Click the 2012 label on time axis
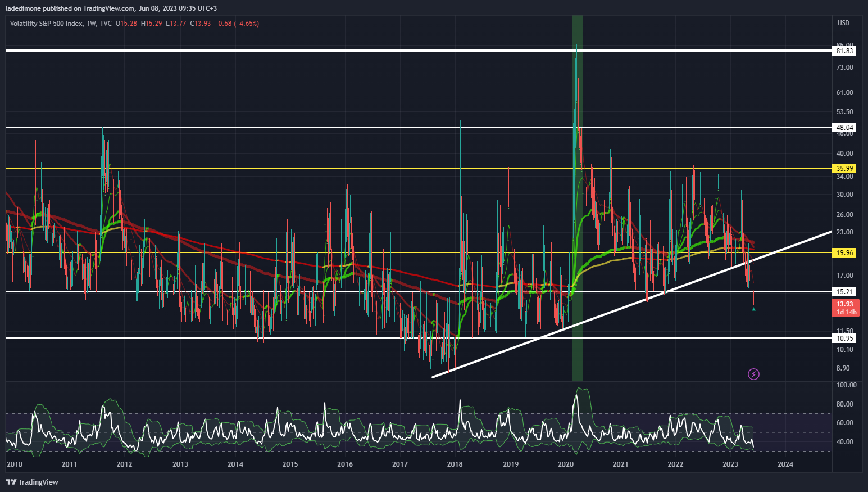 click(124, 464)
